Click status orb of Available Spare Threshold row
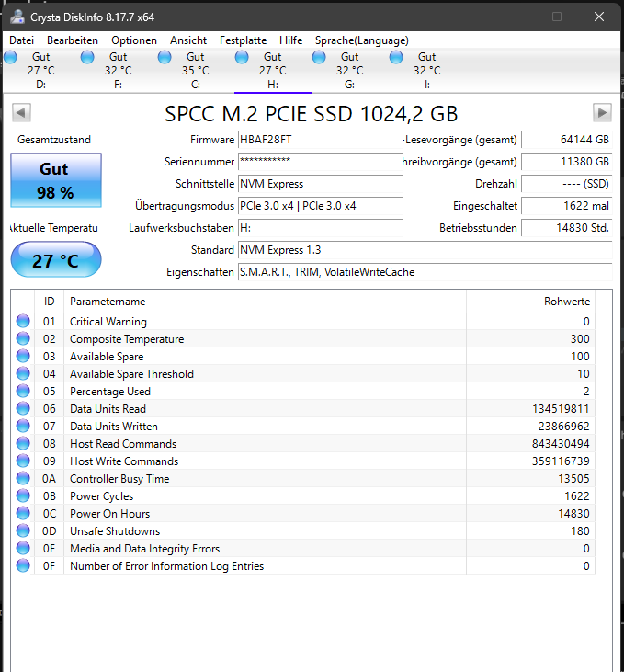 point(23,374)
